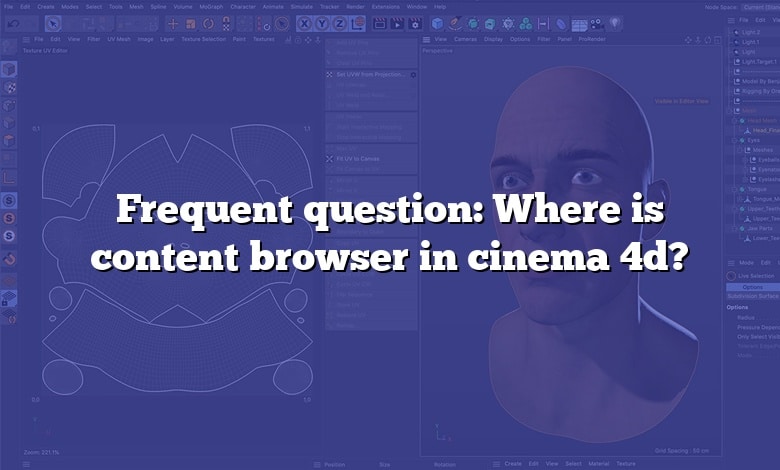The height and width of the screenshot is (470, 780).
Task: Click Mode menu in Attribute manager
Action: click(x=746, y=263)
